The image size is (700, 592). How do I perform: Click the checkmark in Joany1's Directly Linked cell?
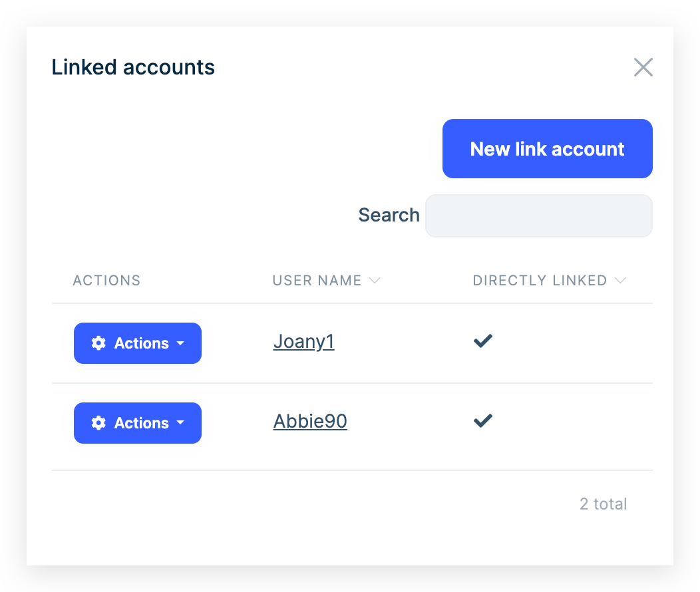pyautogui.click(x=482, y=341)
